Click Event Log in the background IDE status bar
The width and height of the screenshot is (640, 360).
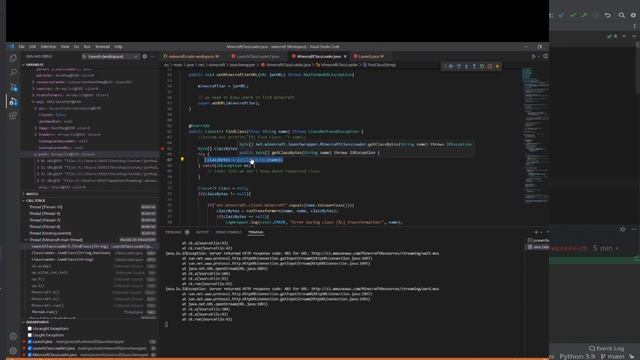click(x=607, y=348)
